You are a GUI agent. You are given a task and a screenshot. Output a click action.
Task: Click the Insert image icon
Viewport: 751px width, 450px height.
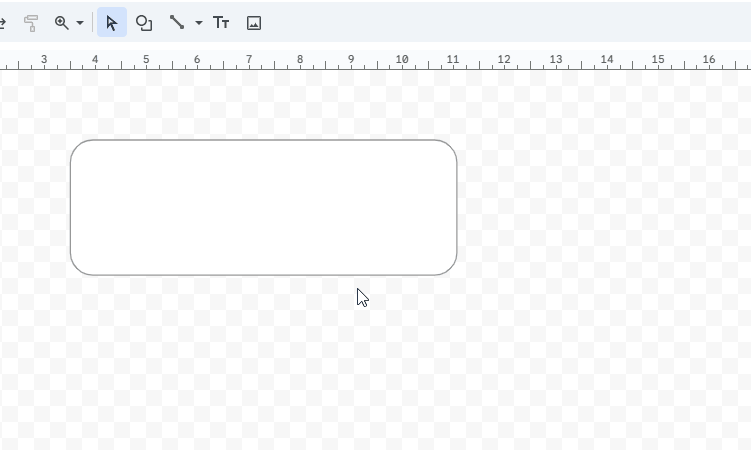point(254,23)
